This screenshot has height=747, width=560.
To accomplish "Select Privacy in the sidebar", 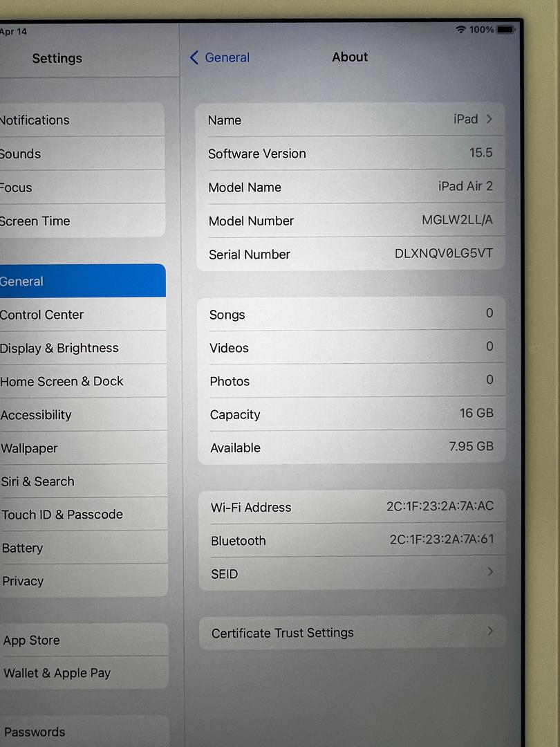I will click(x=84, y=581).
